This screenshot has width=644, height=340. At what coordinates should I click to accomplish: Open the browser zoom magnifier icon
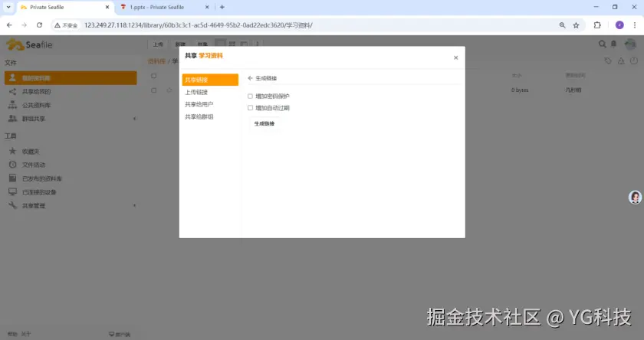562,25
